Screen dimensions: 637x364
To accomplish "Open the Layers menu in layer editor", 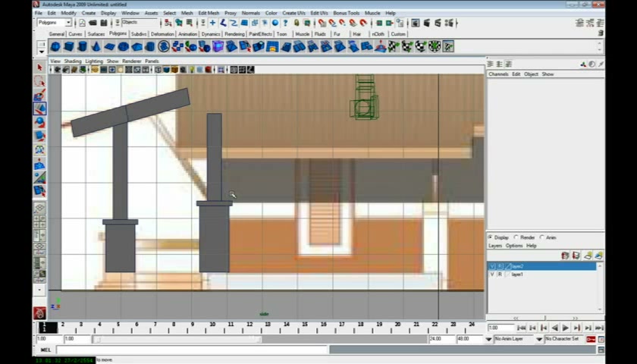I will click(x=495, y=246).
